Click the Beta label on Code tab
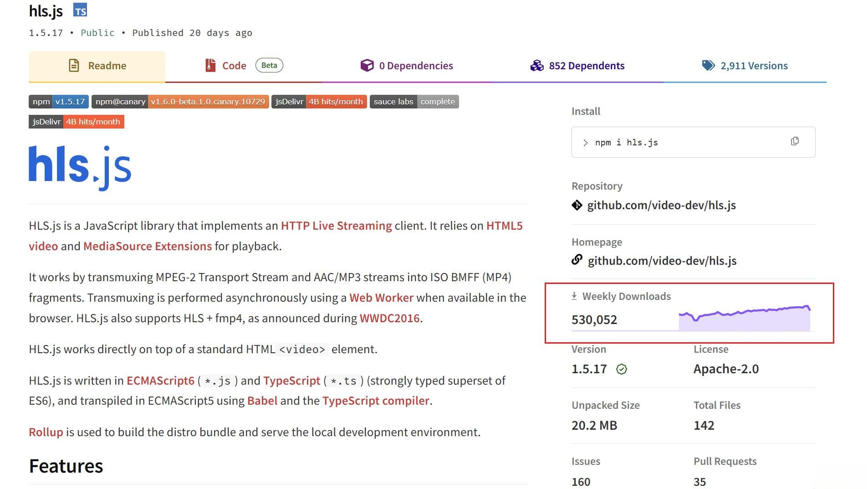 click(x=269, y=66)
